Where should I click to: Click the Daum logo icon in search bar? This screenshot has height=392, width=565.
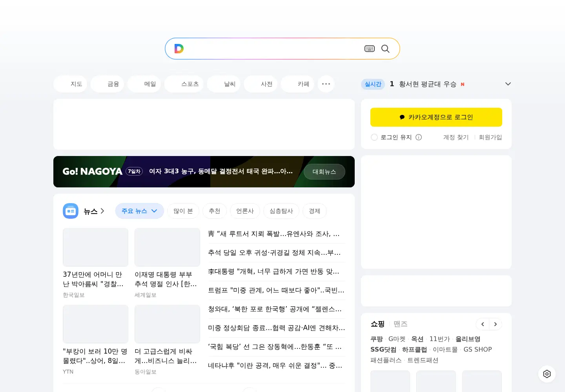click(x=179, y=49)
